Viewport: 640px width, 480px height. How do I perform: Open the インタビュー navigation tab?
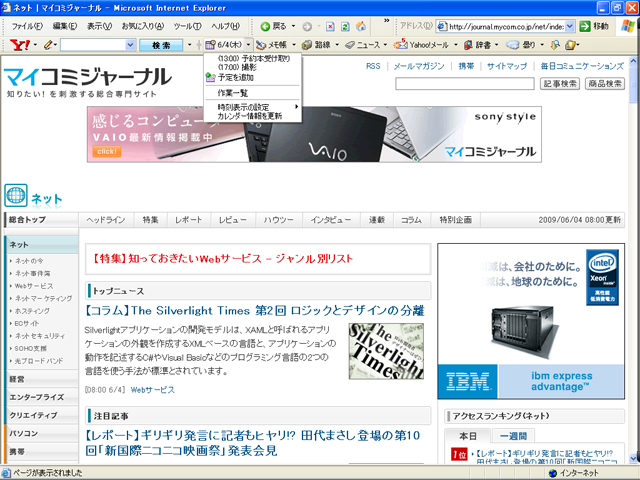[331, 220]
